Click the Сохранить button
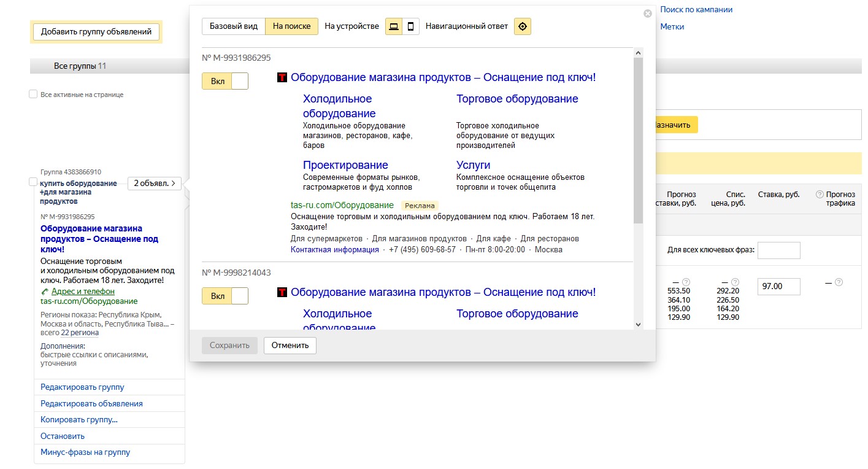The image size is (868, 469). coord(229,345)
